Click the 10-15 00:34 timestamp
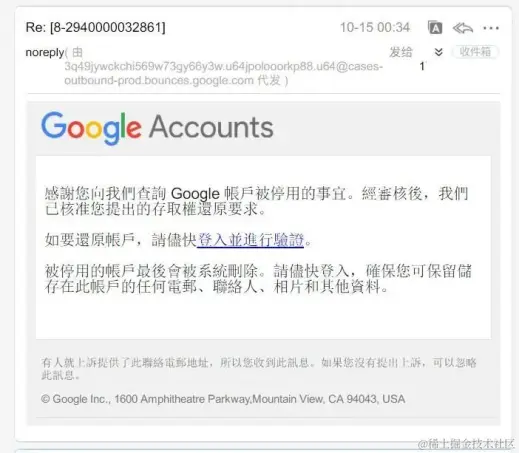Image resolution: width=519 pixels, height=454 pixels. [x=375, y=27]
